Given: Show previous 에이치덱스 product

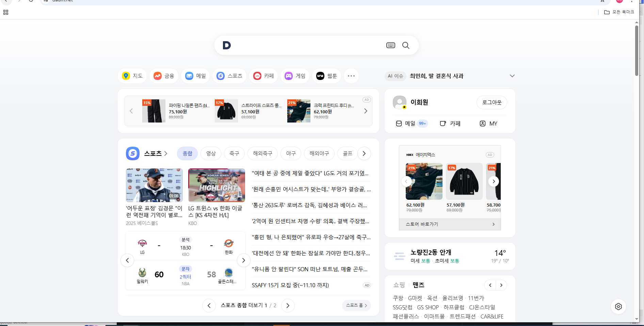Looking at the screenshot, I should (406, 181).
